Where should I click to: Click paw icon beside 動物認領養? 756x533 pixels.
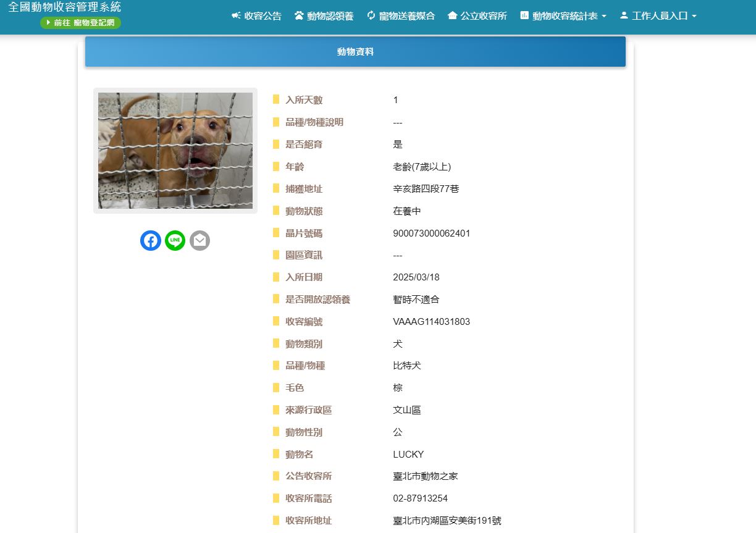click(x=299, y=15)
